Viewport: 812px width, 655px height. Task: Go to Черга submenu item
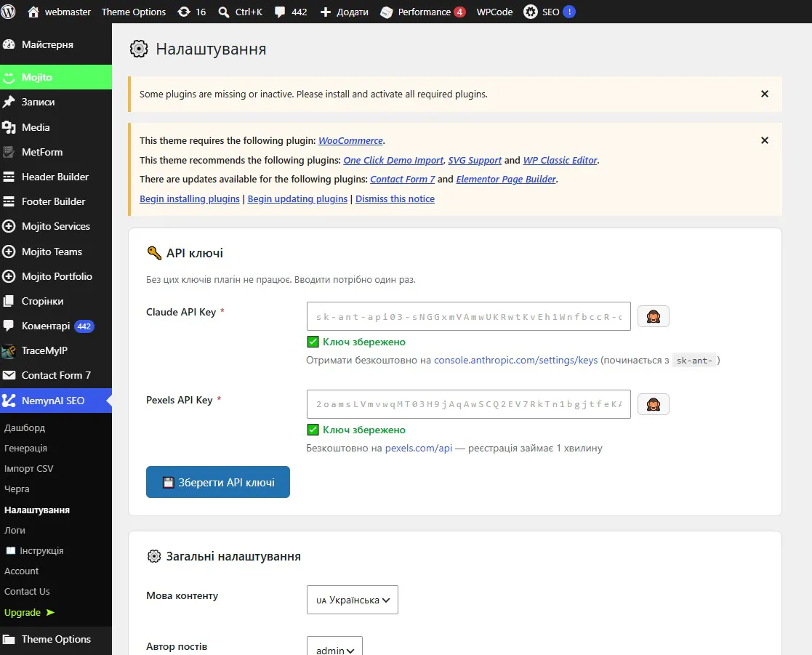pyautogui.click(x=17, y=489)
